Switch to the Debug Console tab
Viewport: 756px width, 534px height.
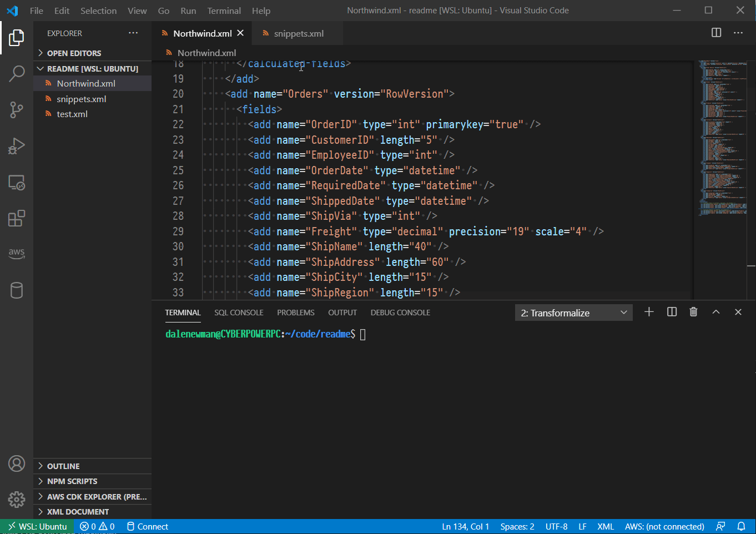coord(400,313)
